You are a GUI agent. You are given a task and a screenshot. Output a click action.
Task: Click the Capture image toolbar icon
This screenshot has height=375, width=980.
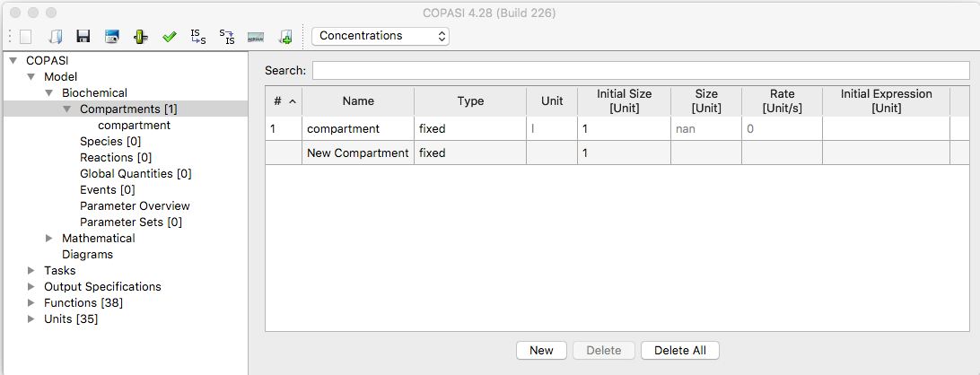(112, 37)
